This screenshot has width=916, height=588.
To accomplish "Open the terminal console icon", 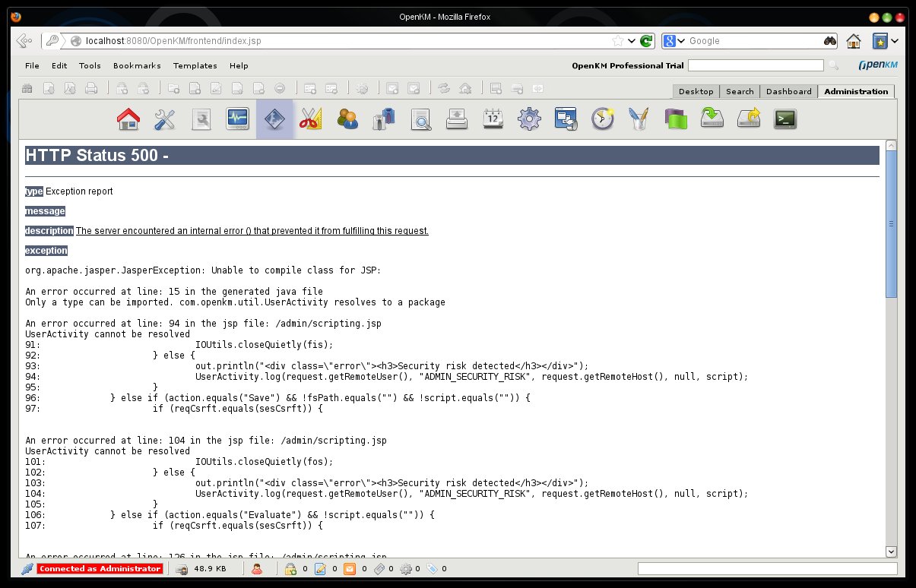I will (x=784, y=119).
